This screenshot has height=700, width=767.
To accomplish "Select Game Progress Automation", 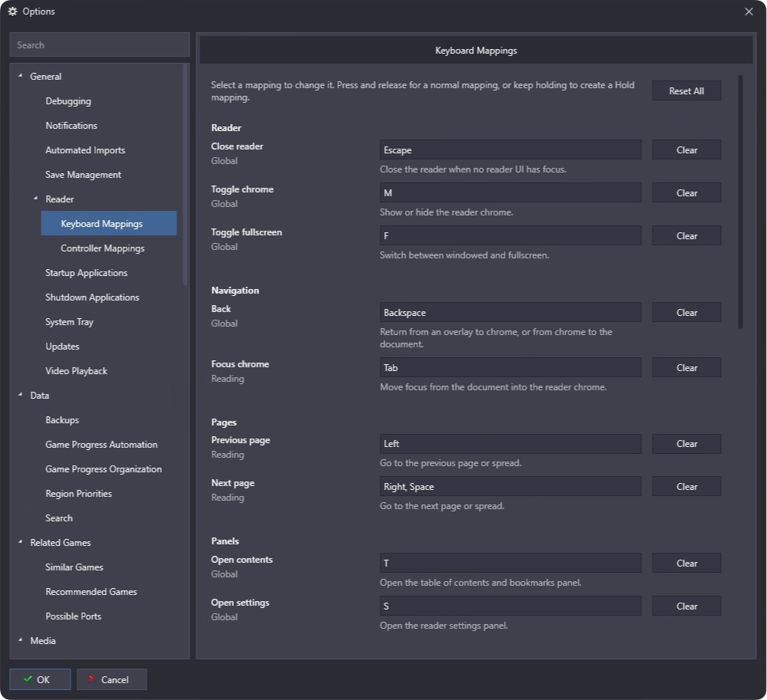I will (101, 445).
